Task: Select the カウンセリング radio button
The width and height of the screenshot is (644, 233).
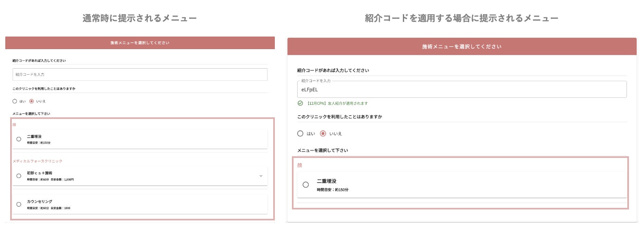Action: click(x=19, y=204)
